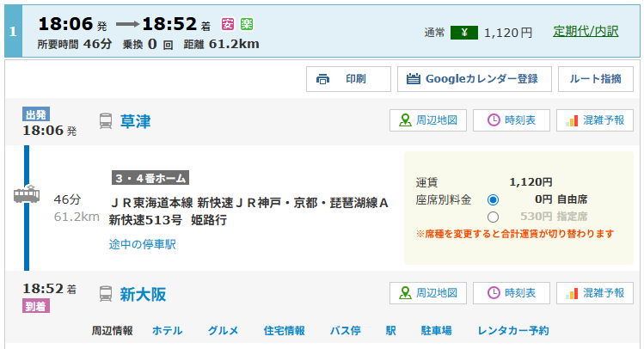The height and width of the screenshot is (349, 644).
Task: Open the 駐車場 link
Action: tap(437, 331)
